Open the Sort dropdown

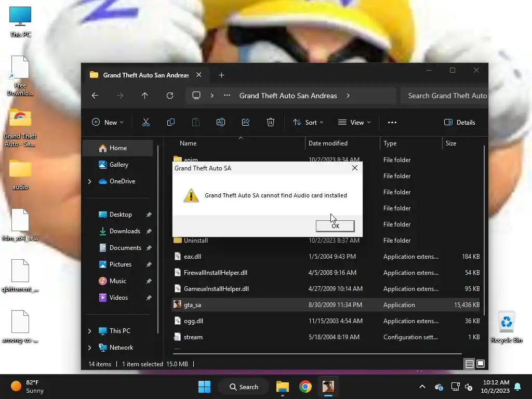point(308,122)
